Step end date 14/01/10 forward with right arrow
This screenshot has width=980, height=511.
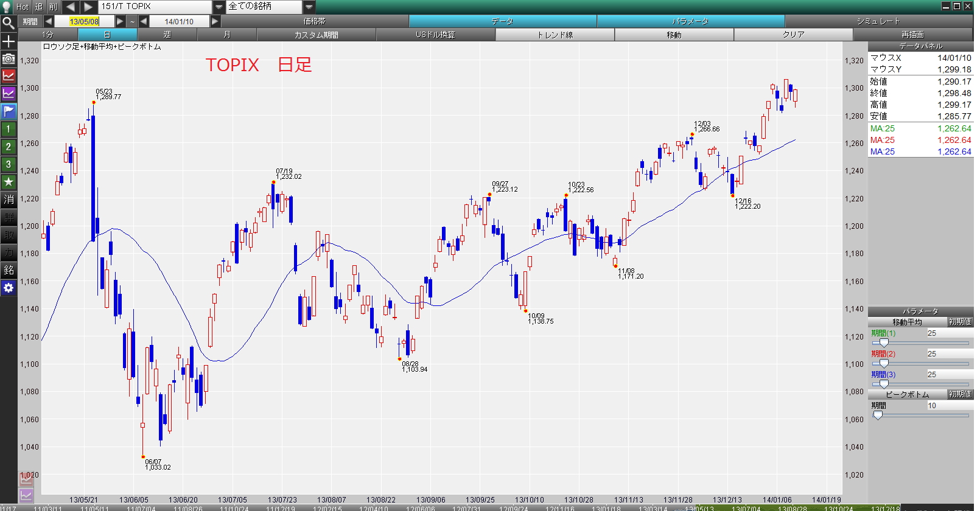(x=215, y=21)
